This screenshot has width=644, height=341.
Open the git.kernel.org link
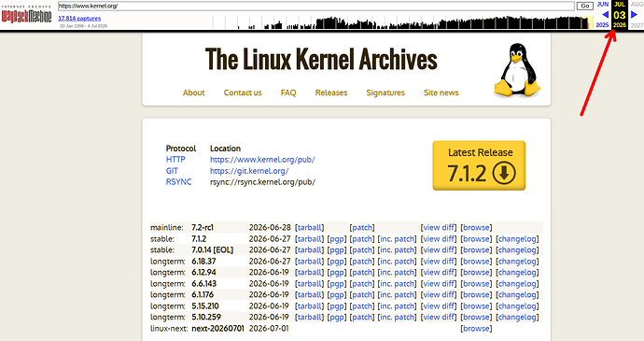(249, 171)
